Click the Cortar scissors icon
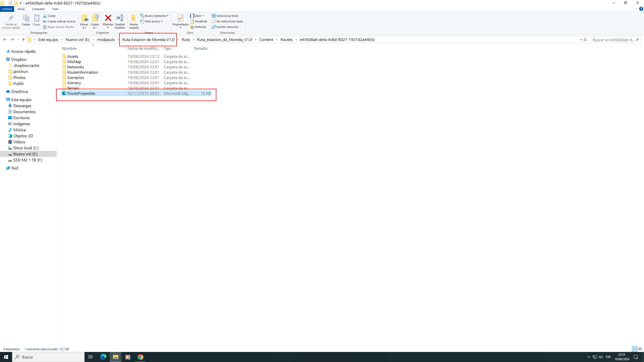The width and height of the screenshot is (644, 362). (45, 16)
